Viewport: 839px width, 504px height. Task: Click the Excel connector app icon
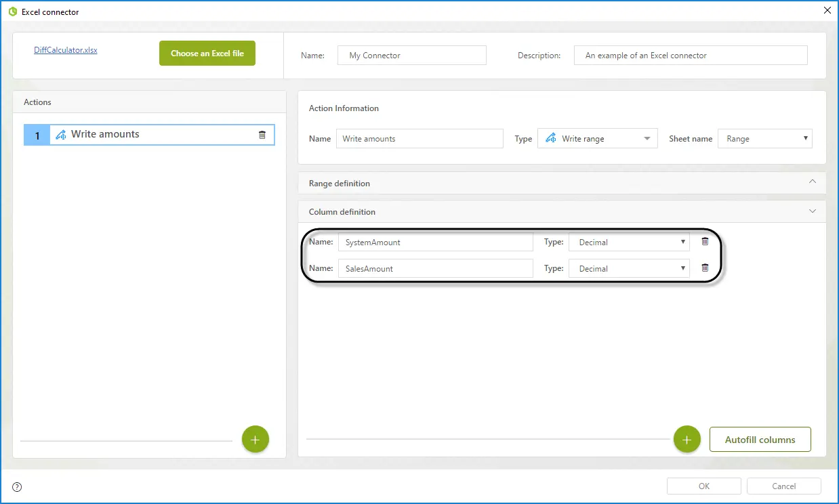click(12, 12)
